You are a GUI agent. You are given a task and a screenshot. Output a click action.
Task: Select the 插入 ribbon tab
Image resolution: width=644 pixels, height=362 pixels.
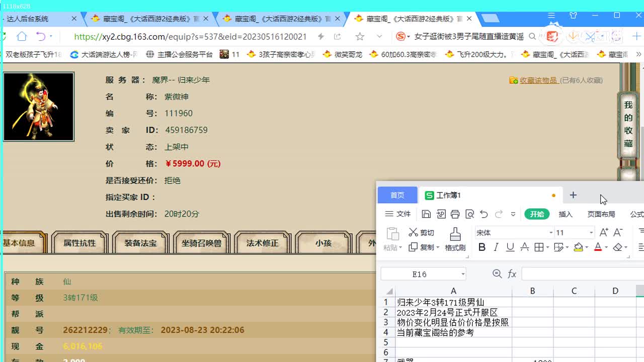[566, 214]
